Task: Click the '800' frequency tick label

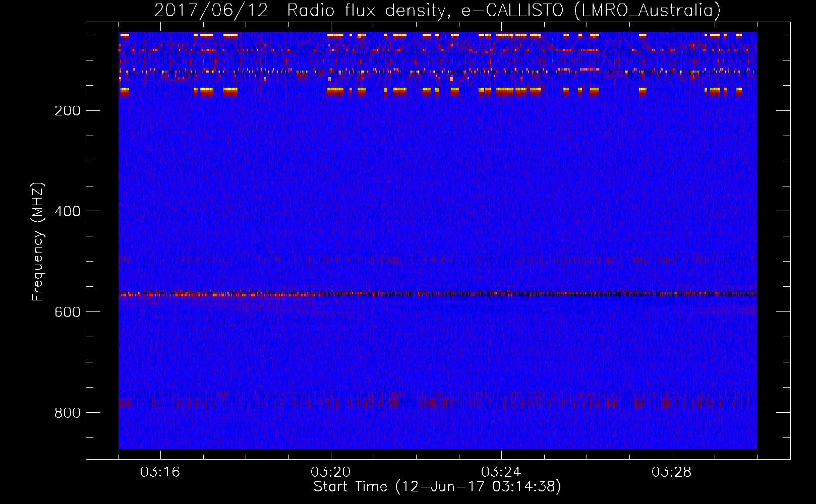Action: [x=68, y=413]
